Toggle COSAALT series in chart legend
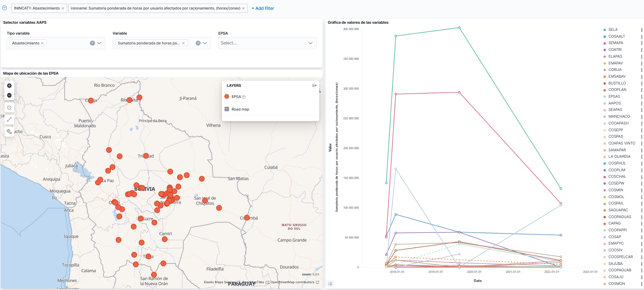Screen dimensions: 644x290 (616, 36)
